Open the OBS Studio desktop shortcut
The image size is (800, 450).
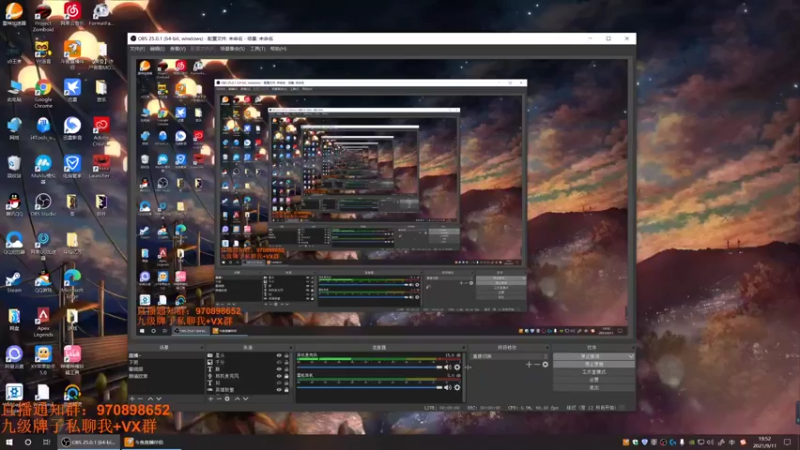(x=43, y=205)
